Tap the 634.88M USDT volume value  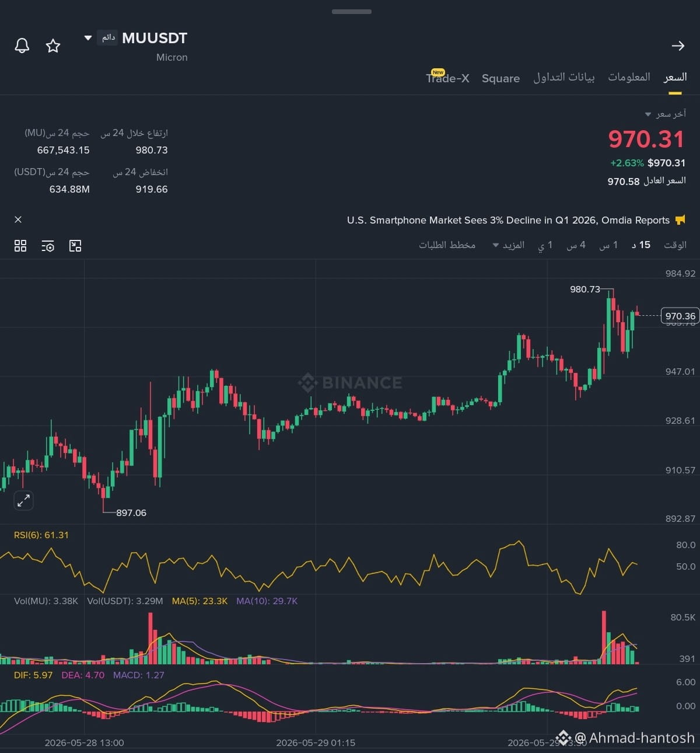[69, 189]
